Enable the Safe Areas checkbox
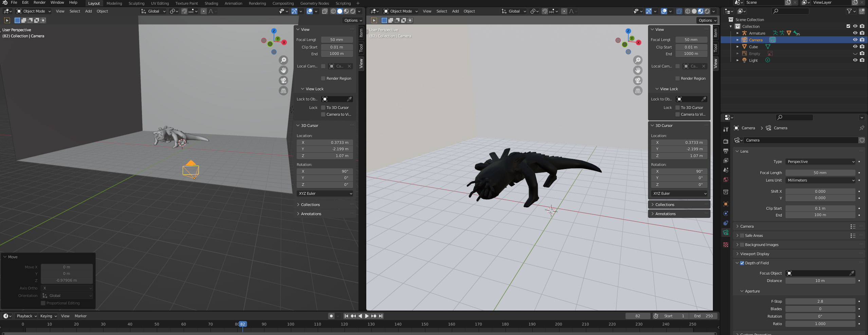Screen dimensions: 868x335 click(x=742, y=236)
